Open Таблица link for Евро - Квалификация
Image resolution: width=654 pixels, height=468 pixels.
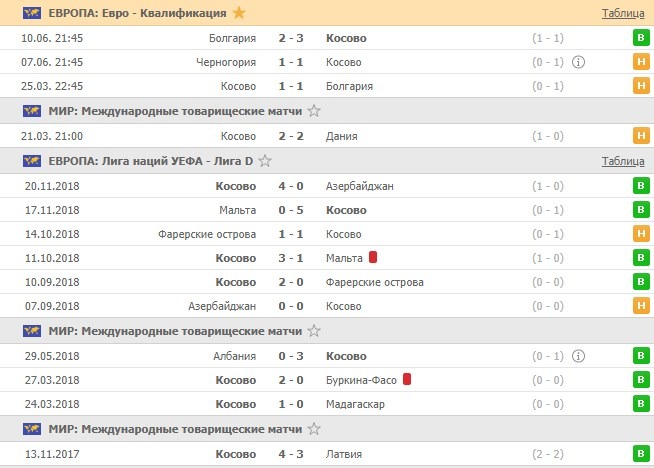point(622,14)
